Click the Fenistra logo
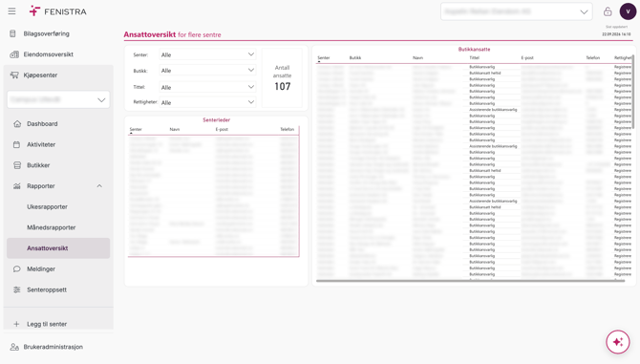The image size is (640, 364). pos(58,11)
